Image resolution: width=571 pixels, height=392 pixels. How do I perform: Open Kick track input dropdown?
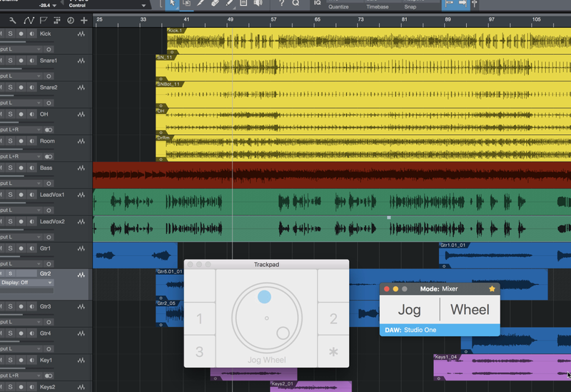[21, 49]
